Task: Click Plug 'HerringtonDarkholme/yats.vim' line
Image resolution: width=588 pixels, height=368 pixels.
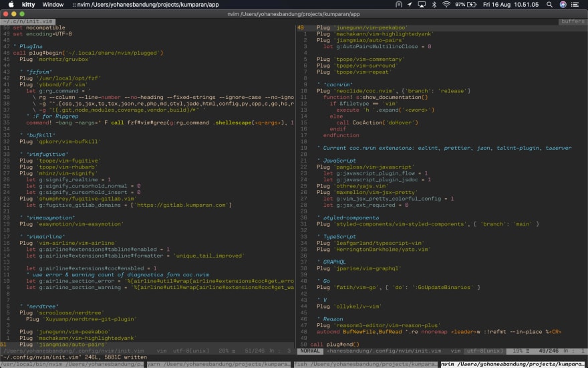Action: pos(374,250)
